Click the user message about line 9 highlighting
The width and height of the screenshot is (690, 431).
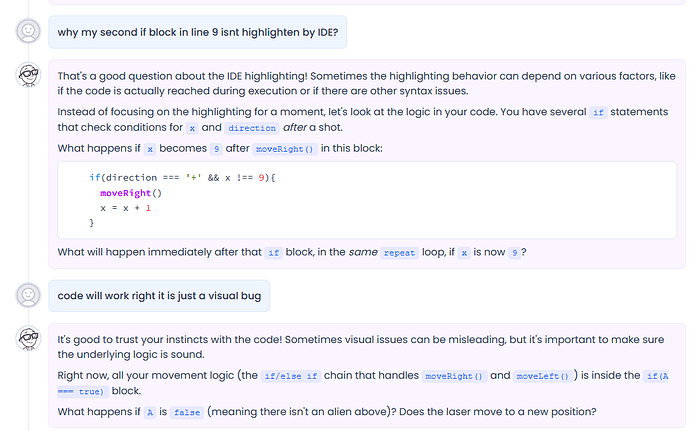pyautogui.click(x=198, y=32)
